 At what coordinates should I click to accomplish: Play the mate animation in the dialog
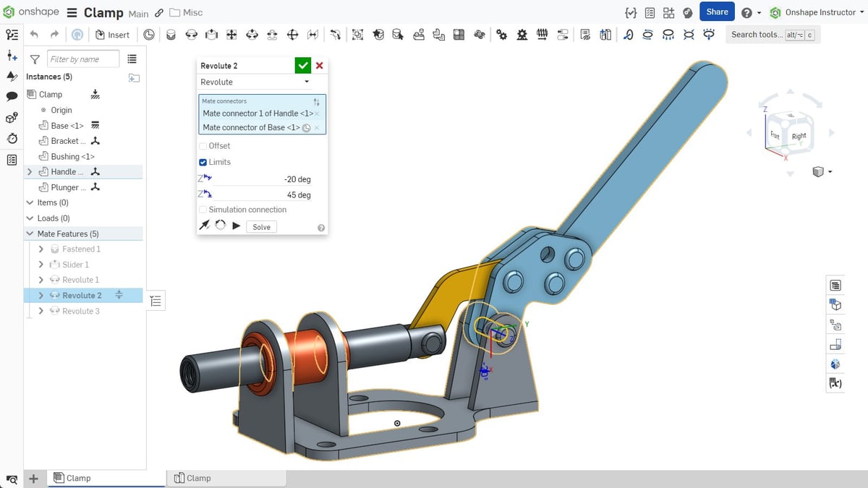pyautogui.click(x=237, y=226)
